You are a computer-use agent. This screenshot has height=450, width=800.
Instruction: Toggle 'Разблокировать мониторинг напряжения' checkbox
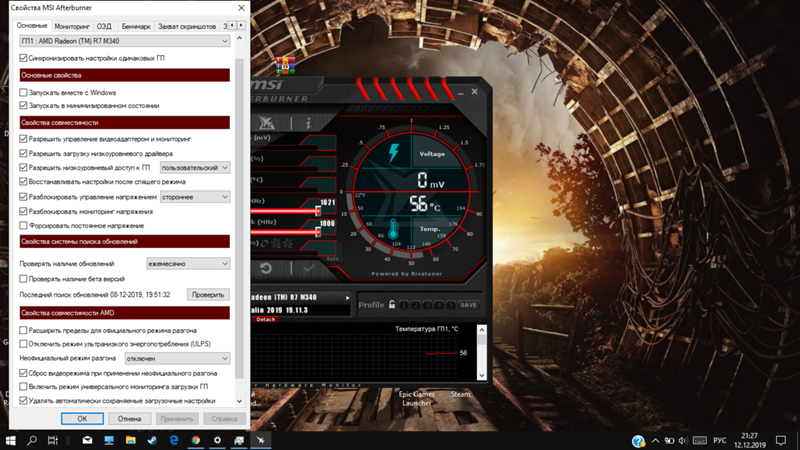23,211
